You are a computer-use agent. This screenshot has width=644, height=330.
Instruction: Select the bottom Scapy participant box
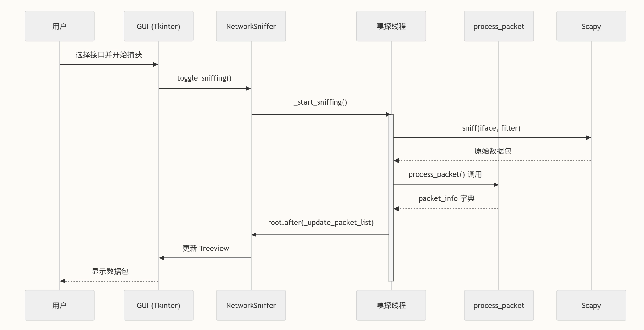click(591, 305)
